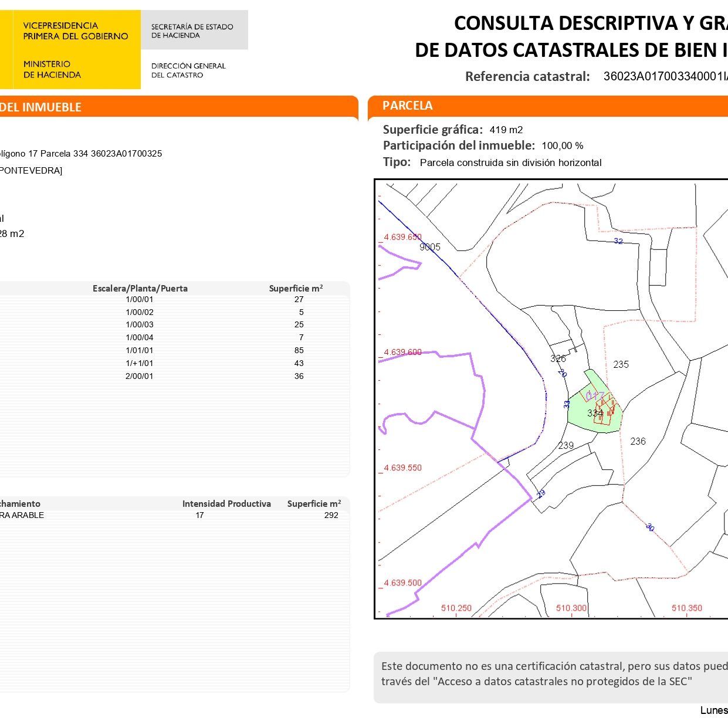
Task: Click parcel number 9005 on the map
Action: 430,247
